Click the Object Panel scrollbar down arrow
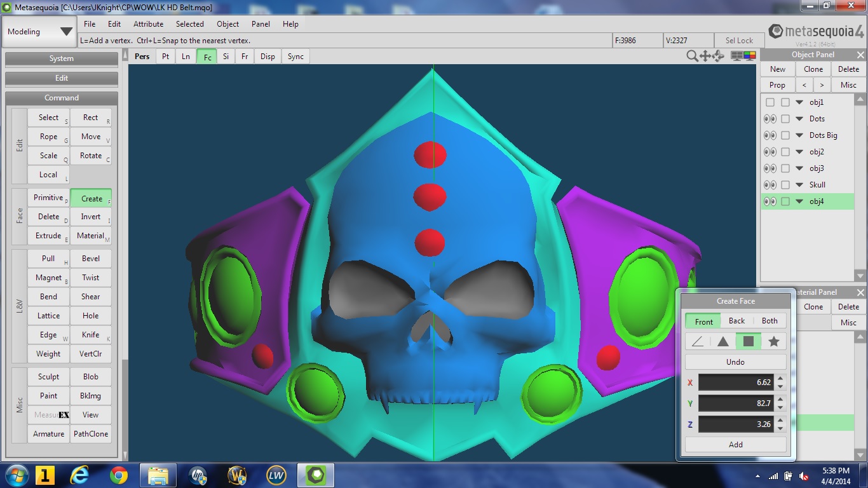This screenshot has height=488, width=868. point(860,276)
